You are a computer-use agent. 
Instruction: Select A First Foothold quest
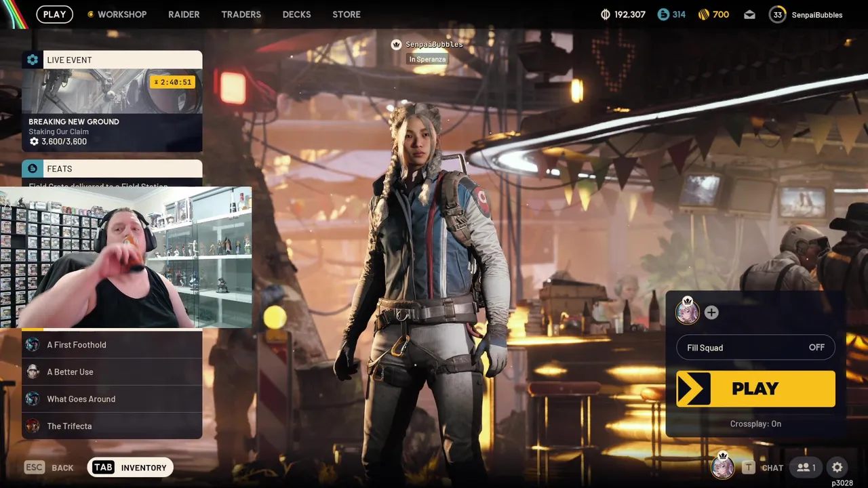pos(112,344)
